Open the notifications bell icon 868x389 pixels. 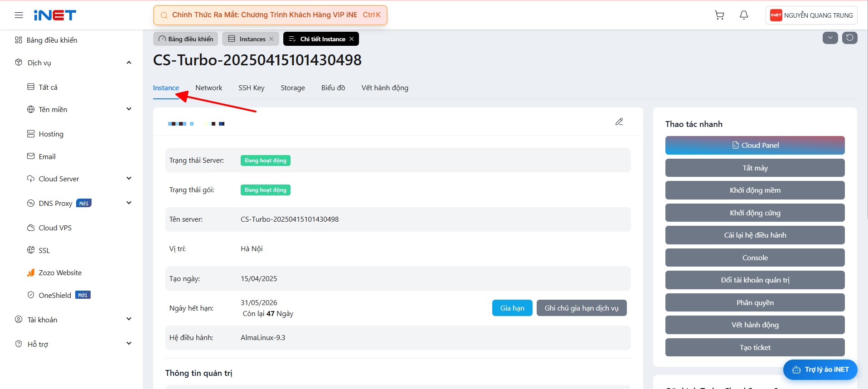[x=744, y=15]
